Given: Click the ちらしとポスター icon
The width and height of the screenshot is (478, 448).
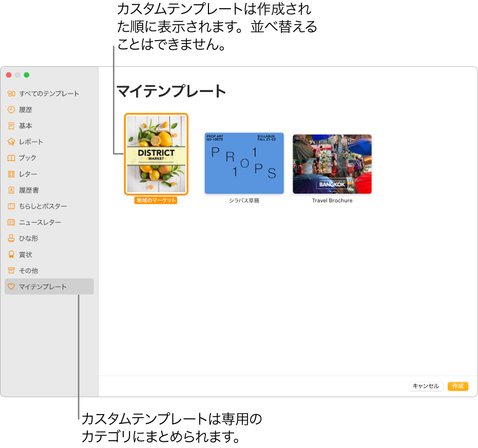Looking at the screenshot, I should click(11, 206).
